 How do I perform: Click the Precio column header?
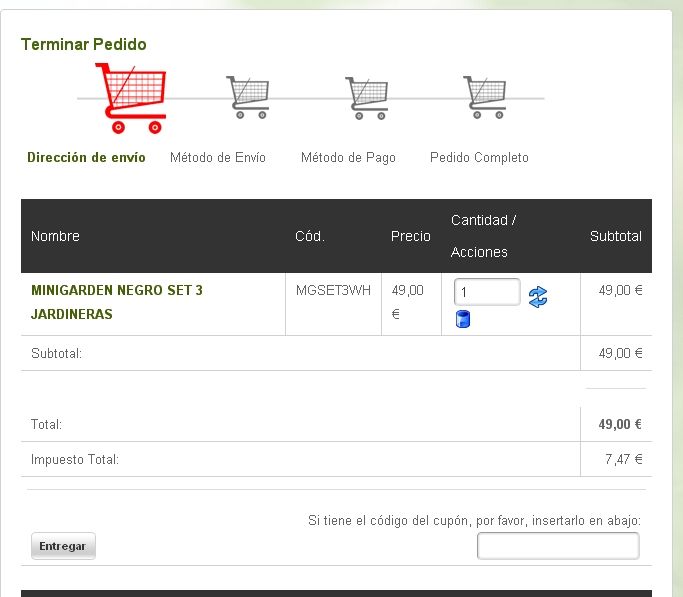[410, 236]
